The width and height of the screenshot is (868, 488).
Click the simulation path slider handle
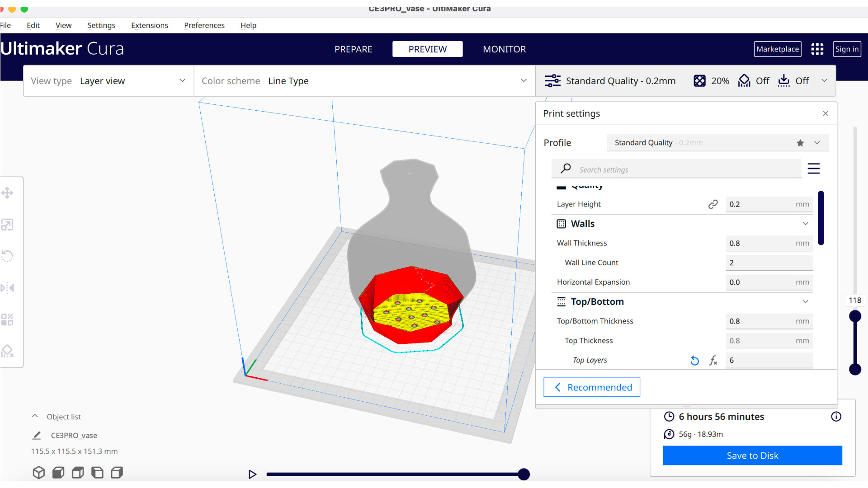(524, 474)
